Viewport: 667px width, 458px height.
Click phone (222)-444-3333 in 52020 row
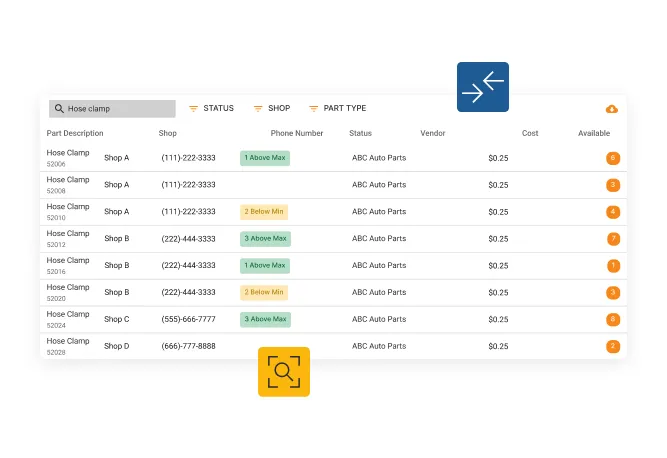[188, 293]
